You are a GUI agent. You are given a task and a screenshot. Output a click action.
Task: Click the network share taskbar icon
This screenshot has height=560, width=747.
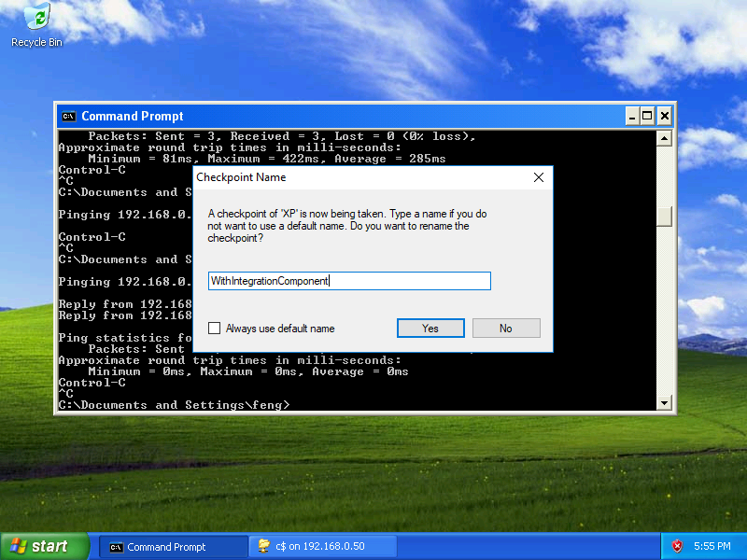tap(264, 546)
